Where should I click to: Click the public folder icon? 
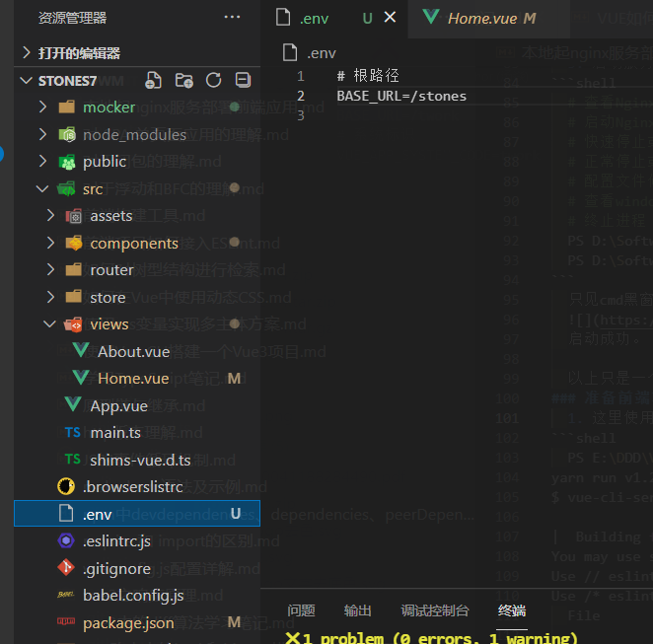point(67,162)
